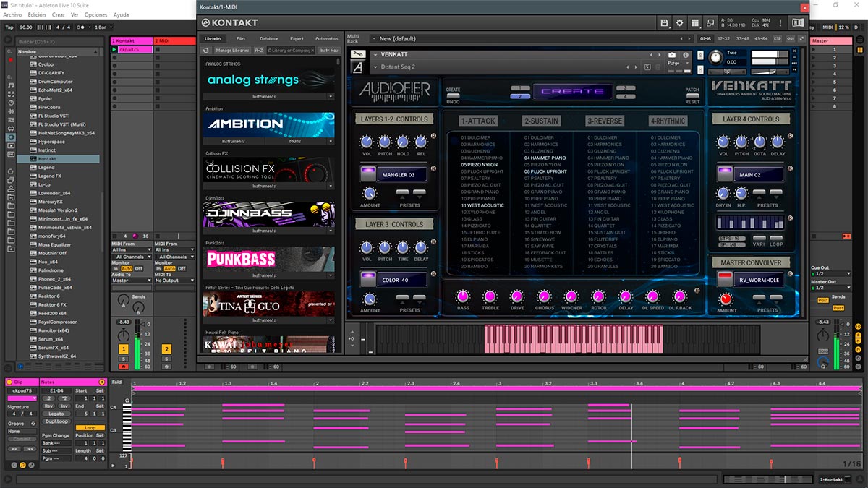Click the UNDO create button
This screenshot has height=488, width=868.
coord(453,96)
